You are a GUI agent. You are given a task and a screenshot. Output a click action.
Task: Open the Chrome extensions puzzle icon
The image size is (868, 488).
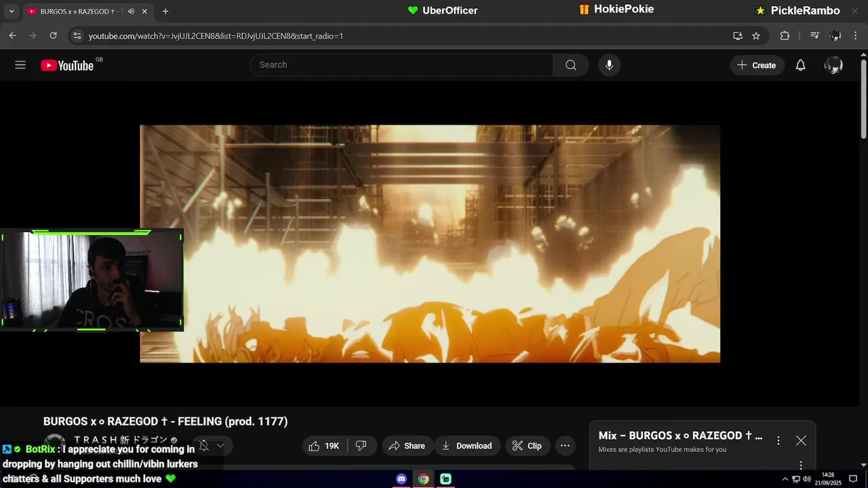pos(785,36)
